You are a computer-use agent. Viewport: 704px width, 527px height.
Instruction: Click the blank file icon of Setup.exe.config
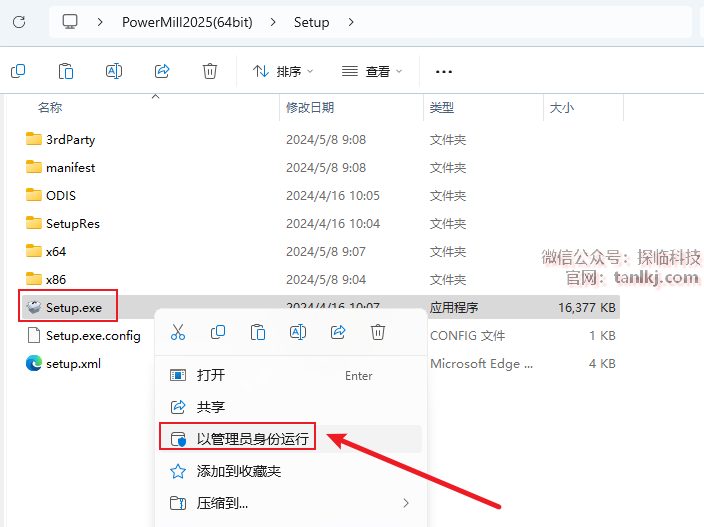pyautogui.click(x=34, y=335)
